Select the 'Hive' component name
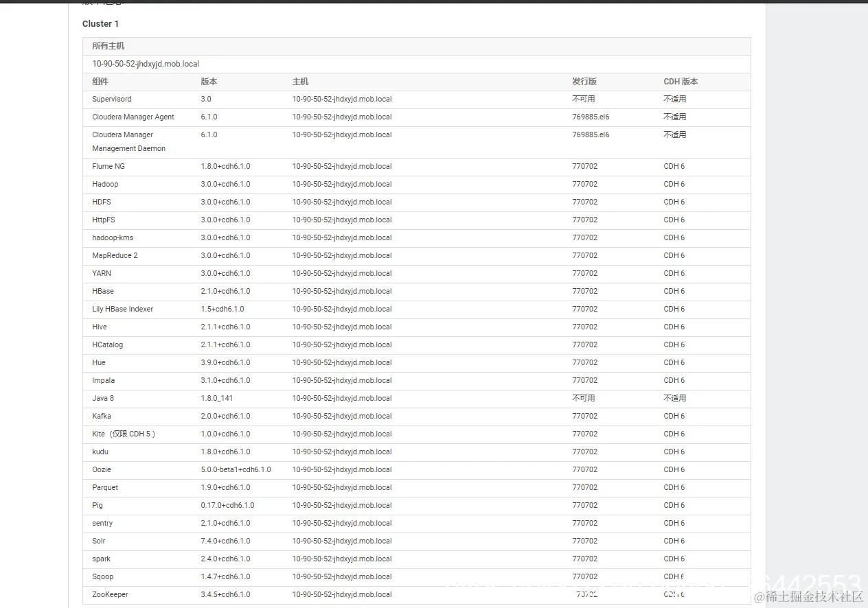The width and height of the screenshot is (868, 608). [x=100, y=327]
